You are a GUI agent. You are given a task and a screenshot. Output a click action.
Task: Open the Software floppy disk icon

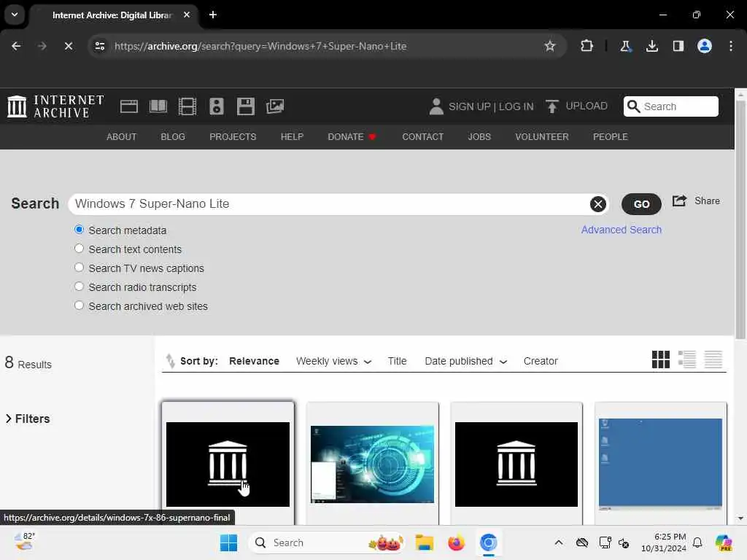246,106
